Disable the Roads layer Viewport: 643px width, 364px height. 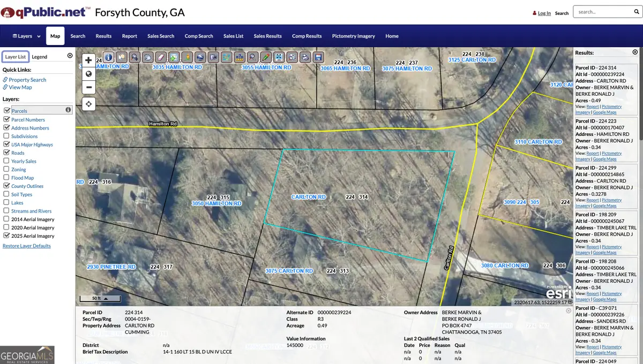click(x=6, y=153)
